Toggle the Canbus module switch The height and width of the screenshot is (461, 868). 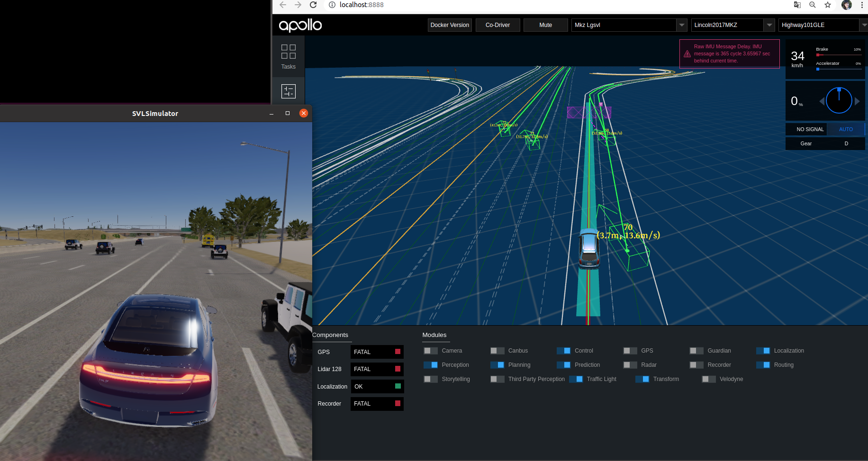click(497, 351)
